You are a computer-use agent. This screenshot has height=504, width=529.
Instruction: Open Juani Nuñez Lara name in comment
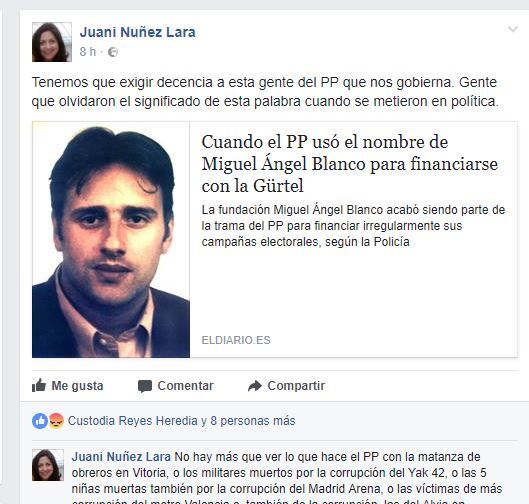click(x=121, y=457)
